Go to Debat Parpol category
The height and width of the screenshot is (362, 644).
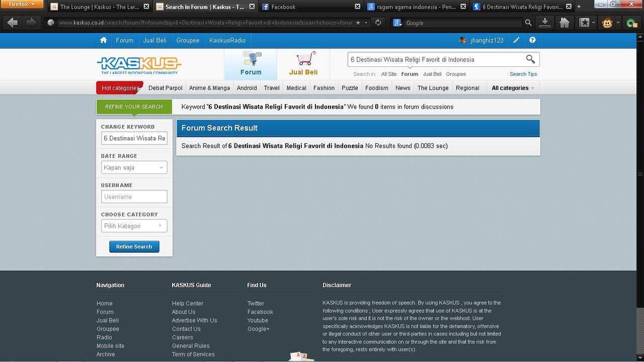[166, 88]
